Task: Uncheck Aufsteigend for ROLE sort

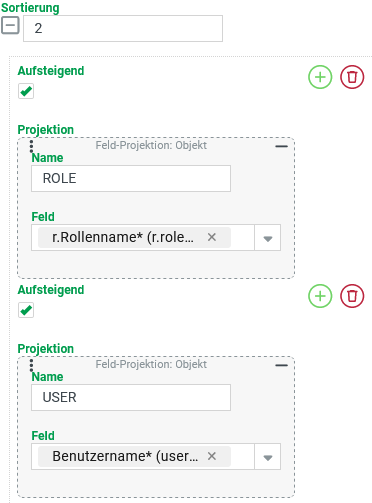Action: pos(26,91)
